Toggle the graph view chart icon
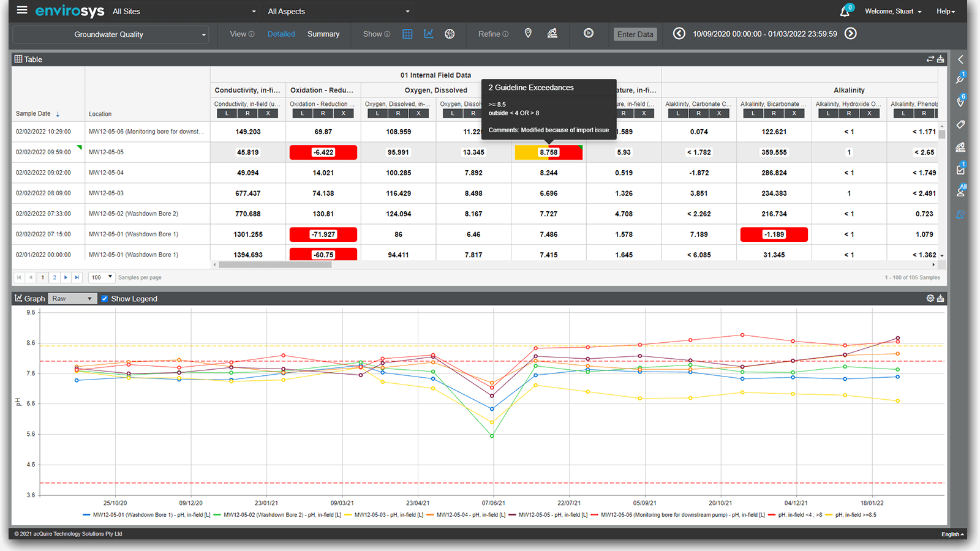The width and height of the screenshot is (980, 551). coord(429,34)
